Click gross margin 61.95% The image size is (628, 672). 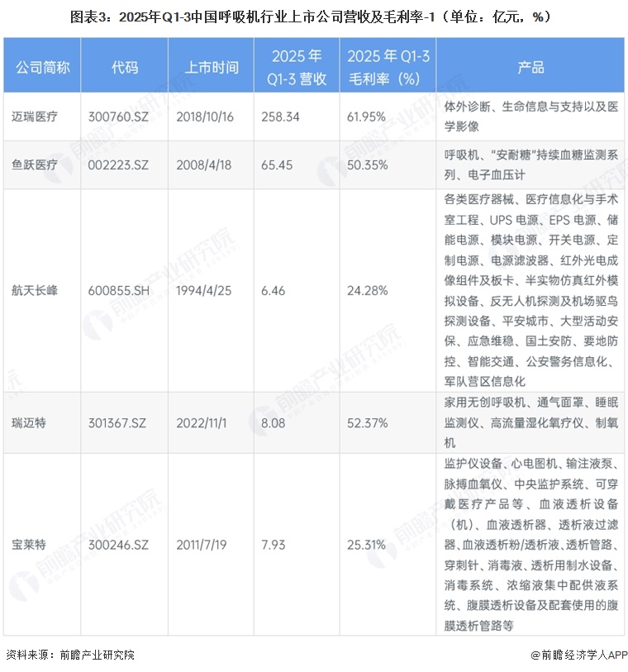(366, 117)
